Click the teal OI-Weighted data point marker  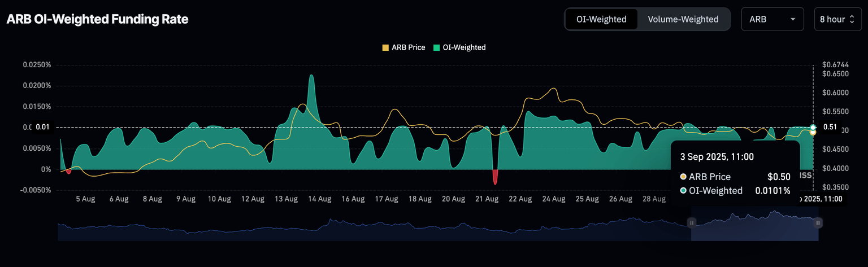(813, 127)
